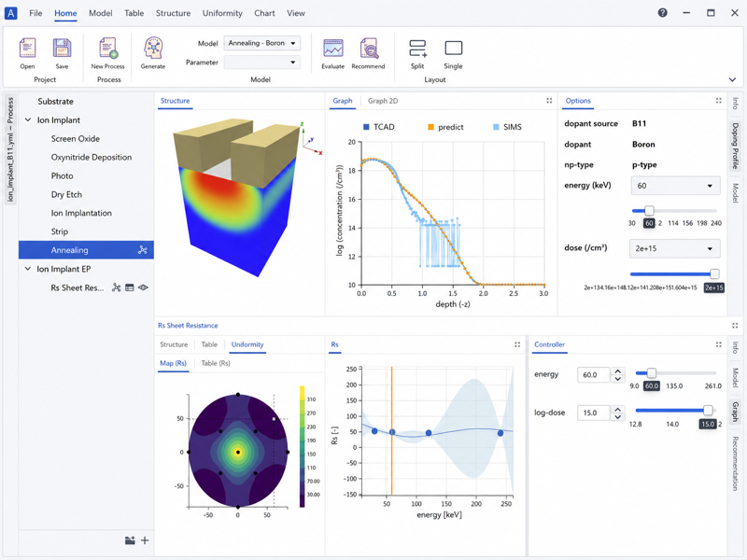
Task: Maximize the Controller panel
Action: tap(718, 344)
